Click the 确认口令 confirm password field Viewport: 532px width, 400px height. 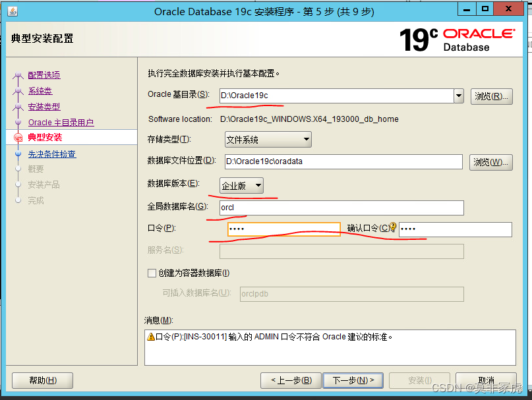point(456,229)
